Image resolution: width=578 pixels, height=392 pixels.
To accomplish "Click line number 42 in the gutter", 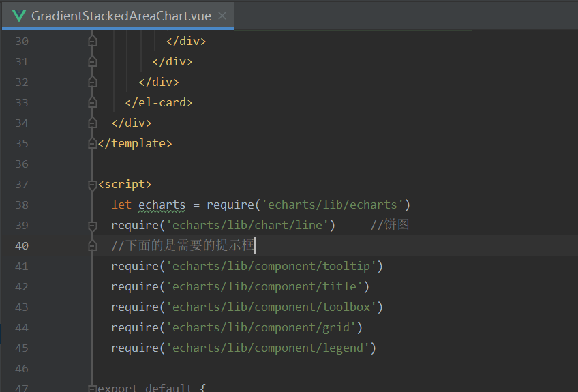I will coord(22,286).
